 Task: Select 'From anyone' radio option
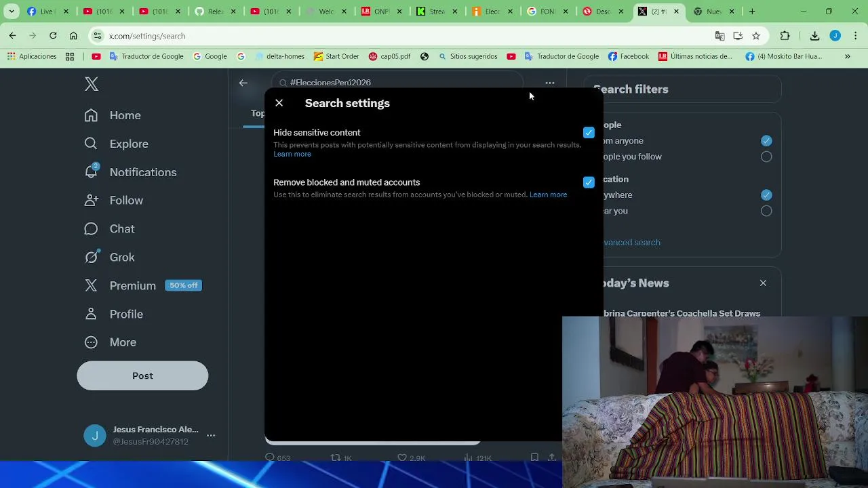coord(766,141)
